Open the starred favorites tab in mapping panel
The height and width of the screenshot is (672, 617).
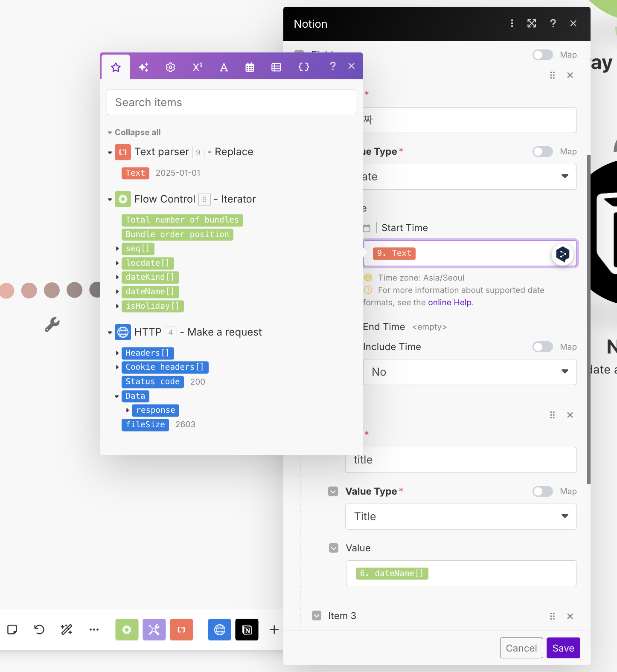[116, 67]
